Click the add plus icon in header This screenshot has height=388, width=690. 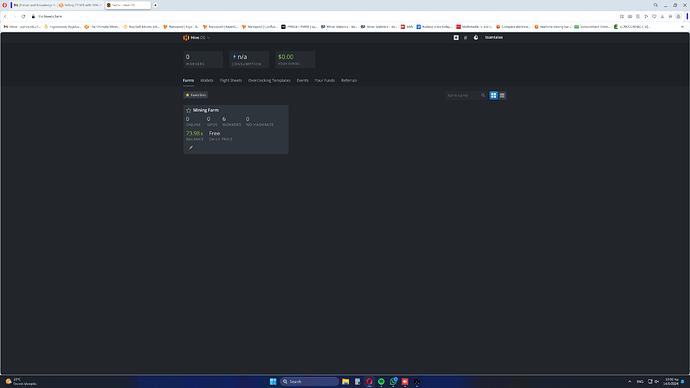(456, 38)
